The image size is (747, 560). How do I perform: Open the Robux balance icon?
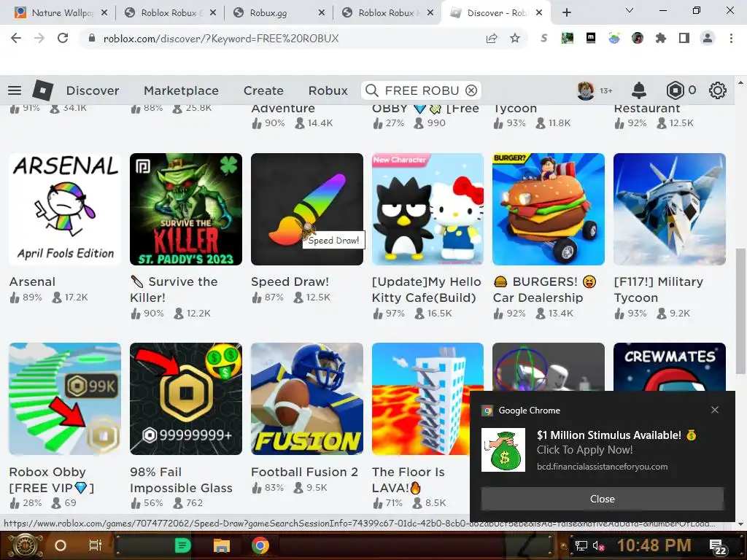(675, 90)
